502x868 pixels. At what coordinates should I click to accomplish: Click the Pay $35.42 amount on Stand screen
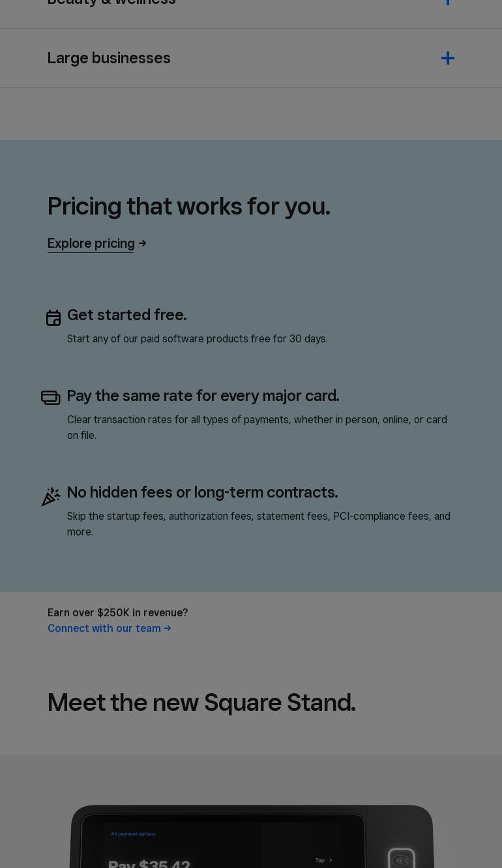click(x=149, y=863)
